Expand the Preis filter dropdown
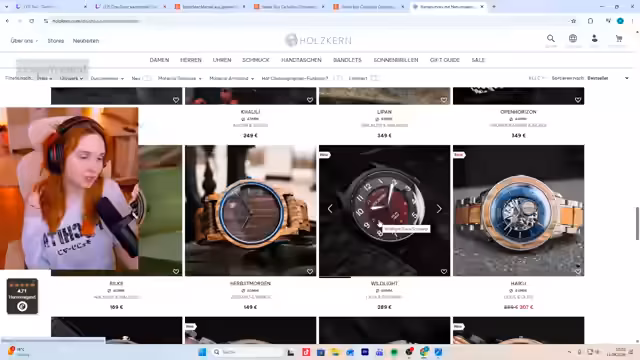This screenshot has height=360, width=640. [44, 78]
